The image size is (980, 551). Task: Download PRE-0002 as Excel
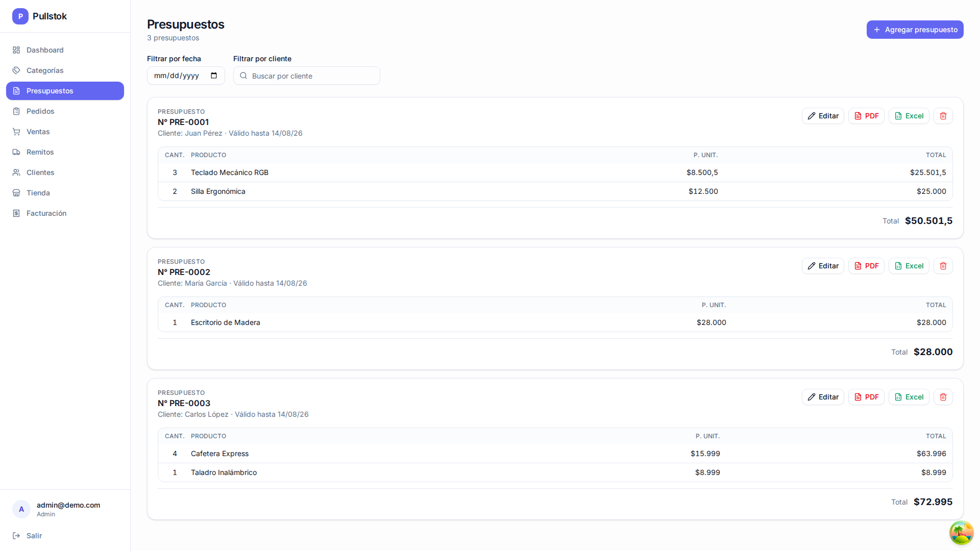909,266
